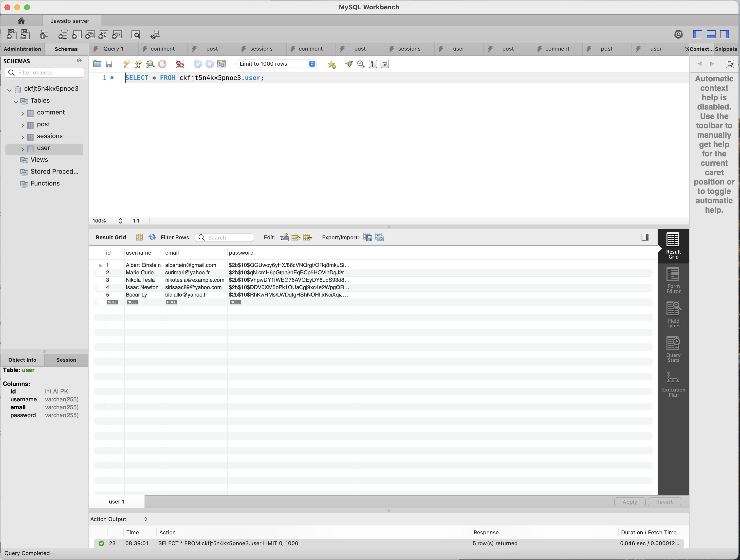
Task: Toggle the left sidebar visibility
Action: (698, 34)
